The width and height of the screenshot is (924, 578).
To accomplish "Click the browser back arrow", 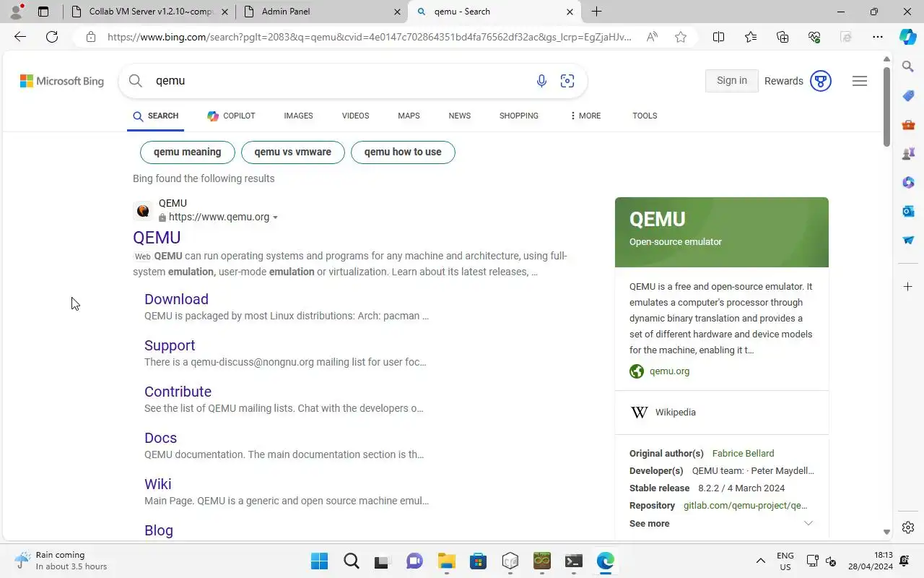I will (20, 37).
